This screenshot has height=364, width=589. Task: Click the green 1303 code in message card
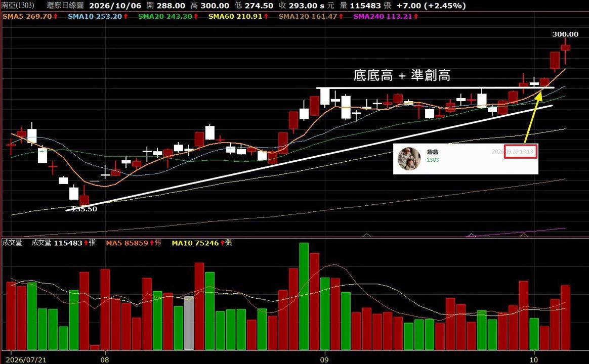(x=433, y=160)
